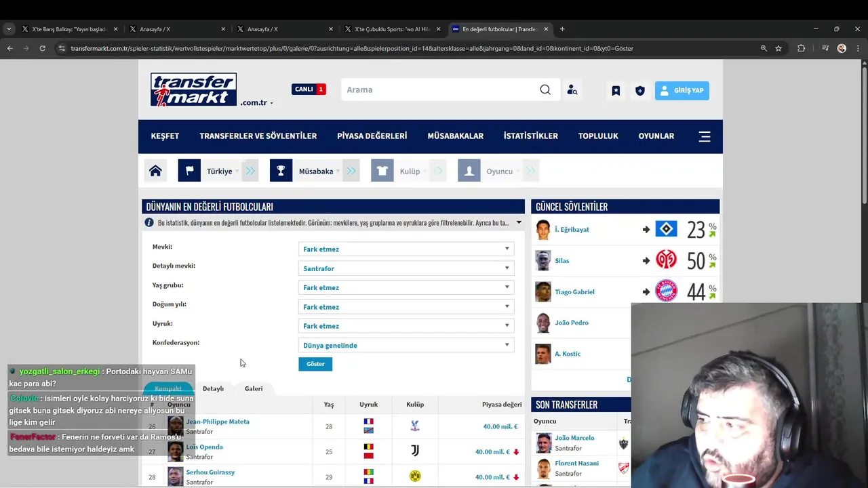Expand the statistic description arrow

pyautogui.click(x=519, y=222)
